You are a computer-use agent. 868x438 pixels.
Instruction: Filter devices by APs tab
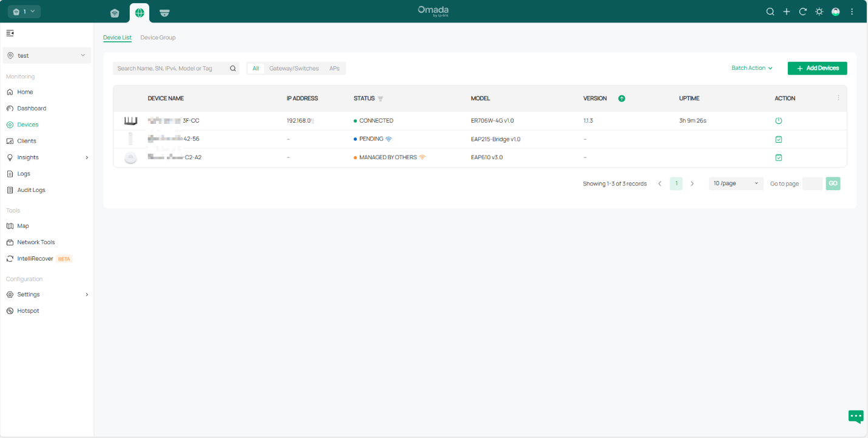[x=334, y=69]
